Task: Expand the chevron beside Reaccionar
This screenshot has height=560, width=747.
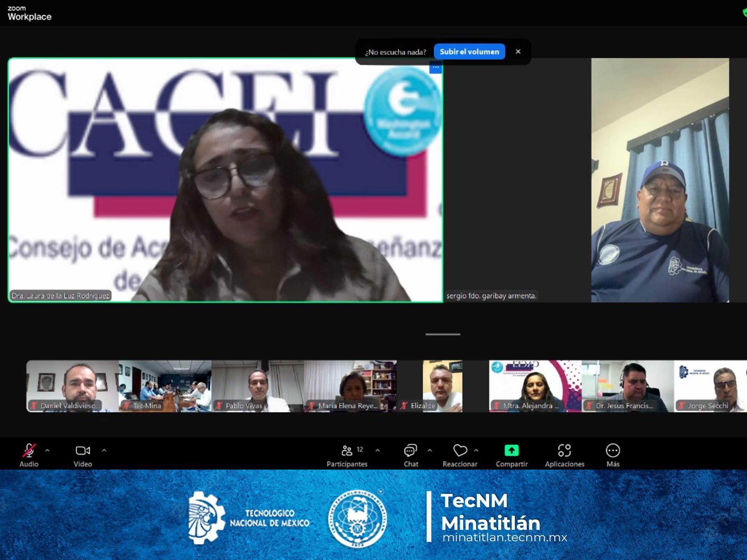Action: tap(476, 450)
